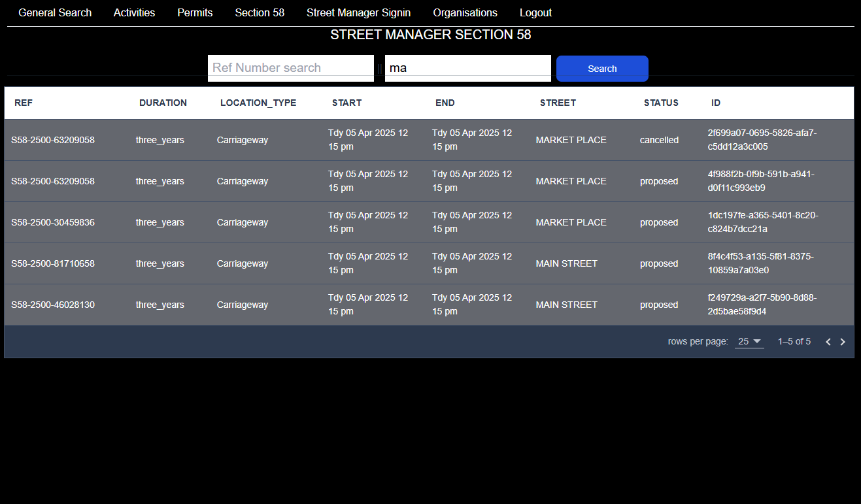Click the blue Search button
The image size is (861, 504).
coord(602,69)
